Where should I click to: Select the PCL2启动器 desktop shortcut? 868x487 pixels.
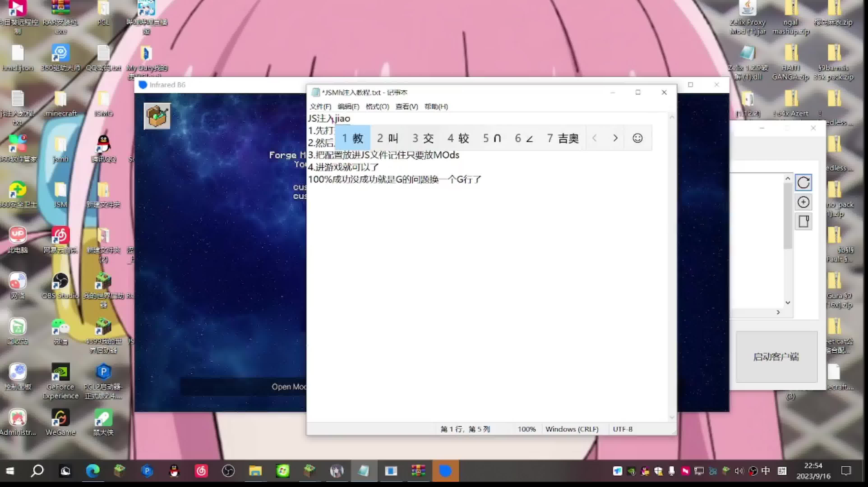coord(103,381)
